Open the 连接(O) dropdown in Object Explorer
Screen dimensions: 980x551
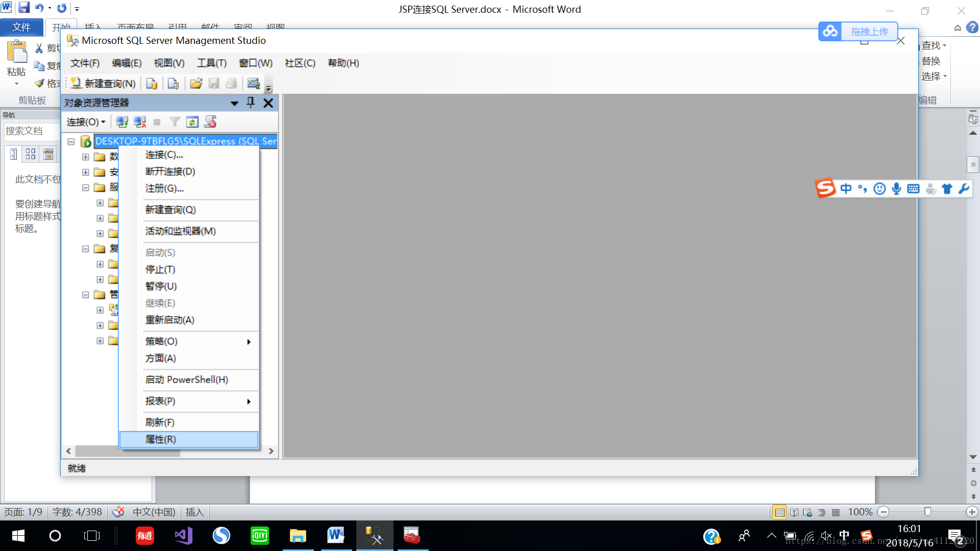point(86,122)
